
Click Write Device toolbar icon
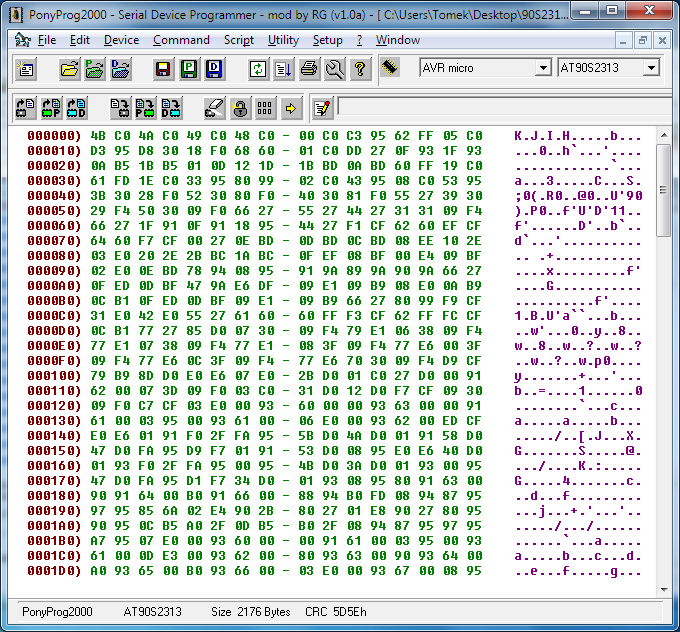point(120,108)
